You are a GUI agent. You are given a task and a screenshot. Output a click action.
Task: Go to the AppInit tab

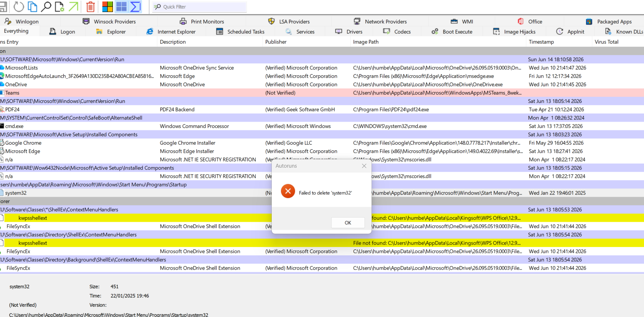(570, 32)
